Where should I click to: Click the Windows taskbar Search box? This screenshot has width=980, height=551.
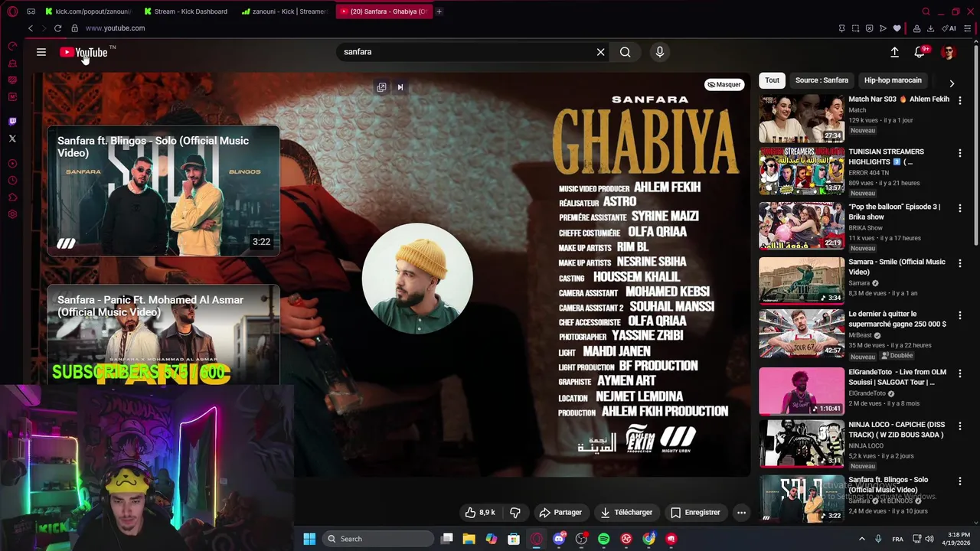click(x=378, y=539)
